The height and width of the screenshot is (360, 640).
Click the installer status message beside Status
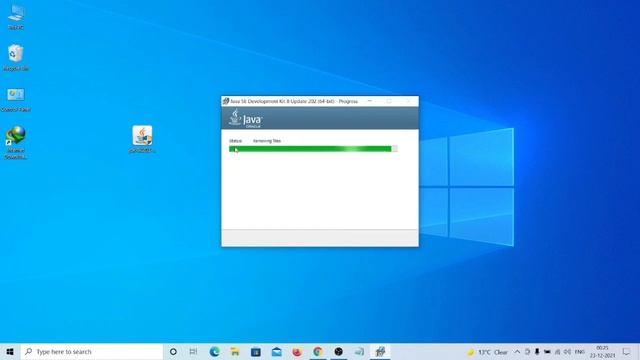(267, 141)
